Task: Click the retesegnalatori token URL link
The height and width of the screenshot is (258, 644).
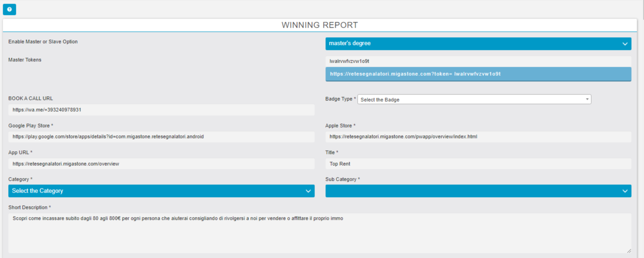Action: point(415,74)
